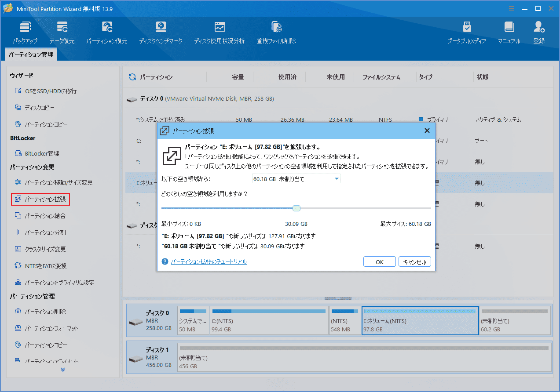
Task: Launch データ復元 data recovery
Action: point(62,33)
